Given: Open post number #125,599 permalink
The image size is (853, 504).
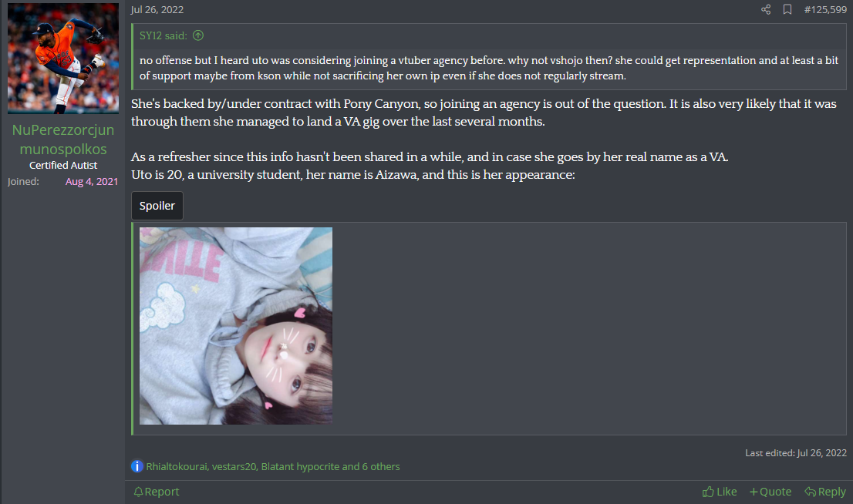Looking at the screenshot, I should tap(825, 9).
